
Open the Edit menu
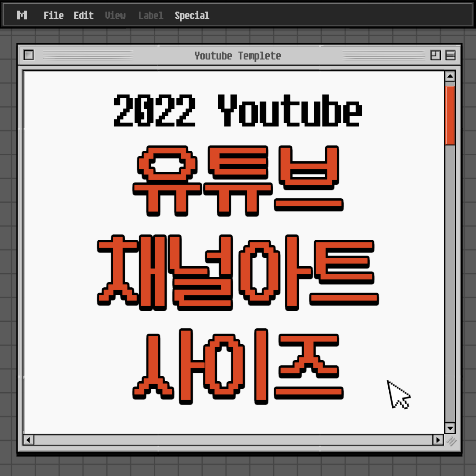click(x=83, y=15)
